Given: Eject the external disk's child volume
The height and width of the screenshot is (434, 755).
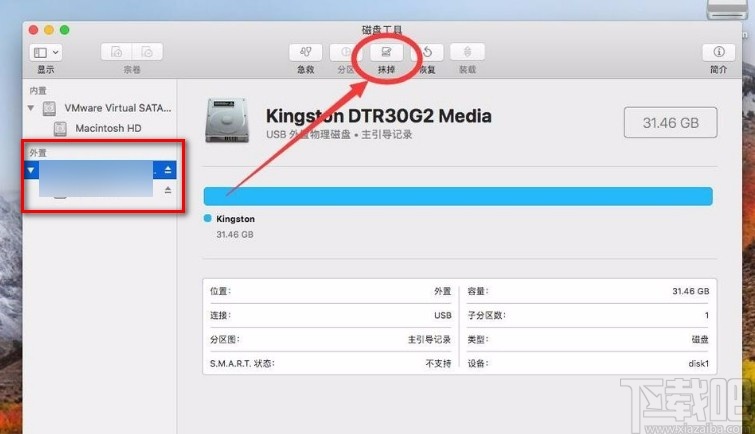Looking at the screenshot, I should pos(168,190).
